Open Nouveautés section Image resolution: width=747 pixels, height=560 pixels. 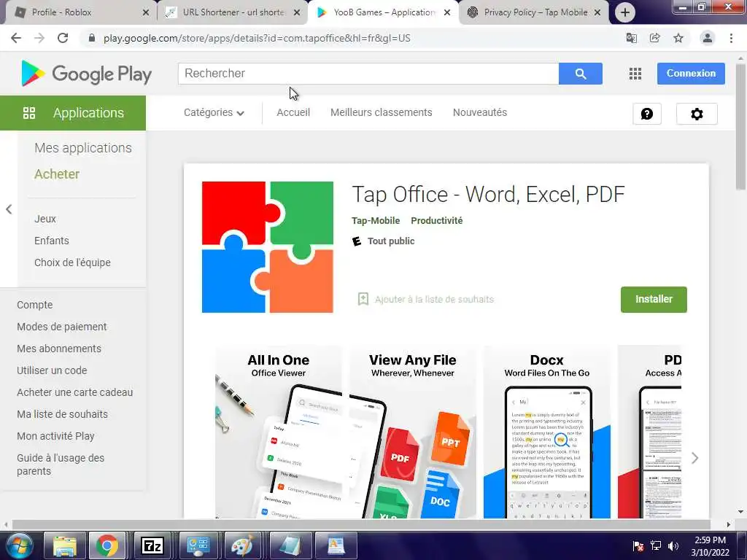[480, 112]
